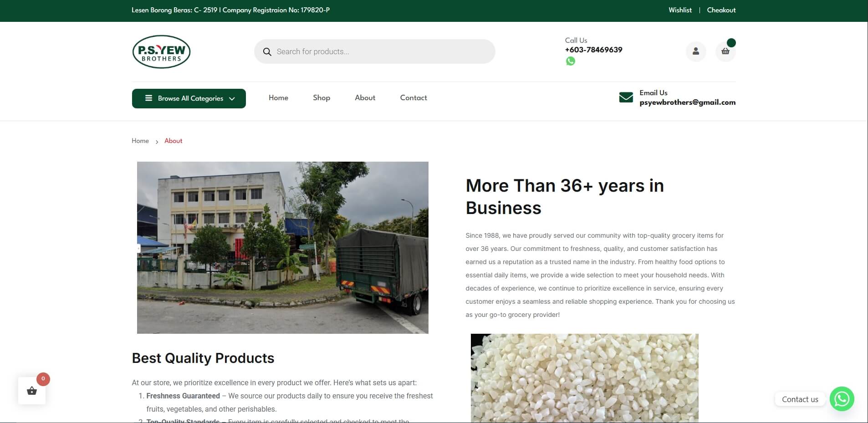Click the psyewbrothers@gmail.com email address
The width and height of the screenshot is (868, 423).
(687, 102)
